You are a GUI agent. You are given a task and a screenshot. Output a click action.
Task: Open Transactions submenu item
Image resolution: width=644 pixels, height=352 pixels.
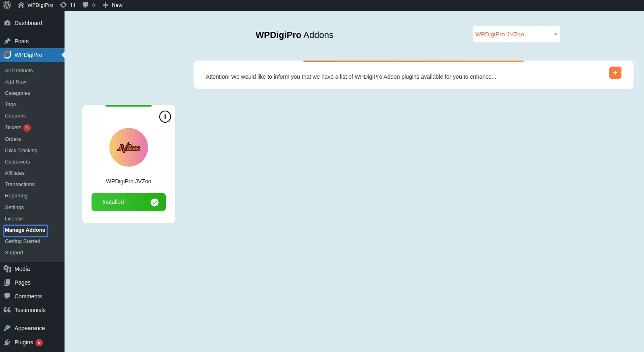tap(20, 184)
